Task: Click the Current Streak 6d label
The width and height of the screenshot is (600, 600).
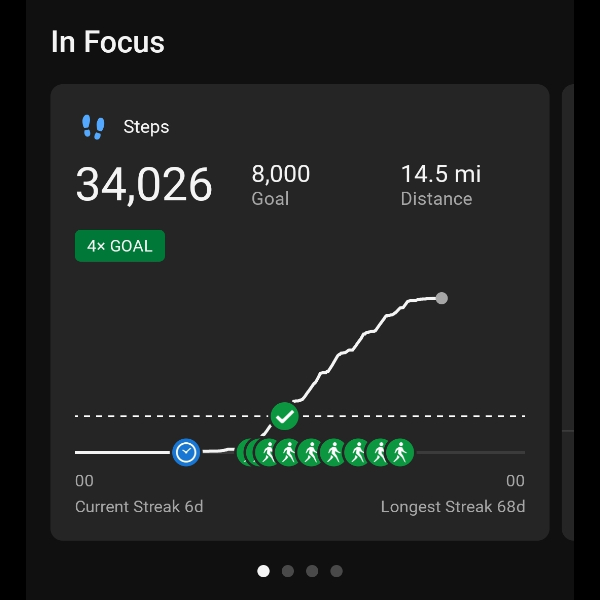Action: click(139, 506)
